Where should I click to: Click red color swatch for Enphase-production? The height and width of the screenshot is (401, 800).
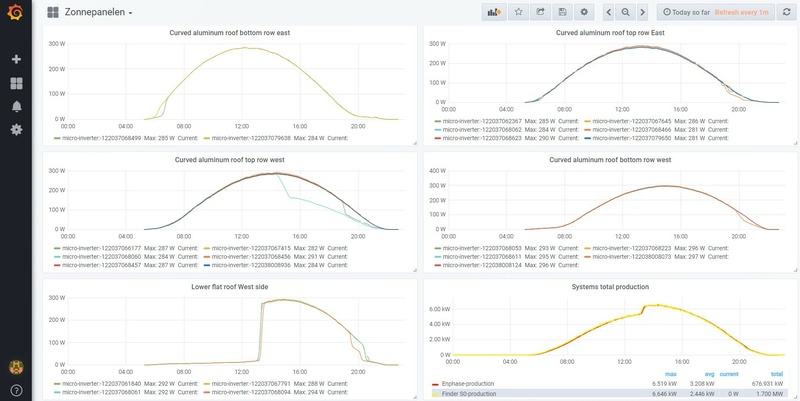[436, 384]
